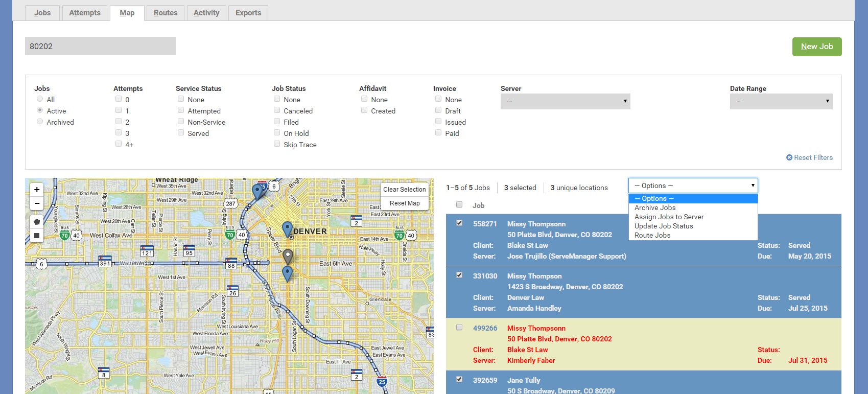Click the 80202 search input field
The height and width of the screenshot is (394, 868).
100,46
